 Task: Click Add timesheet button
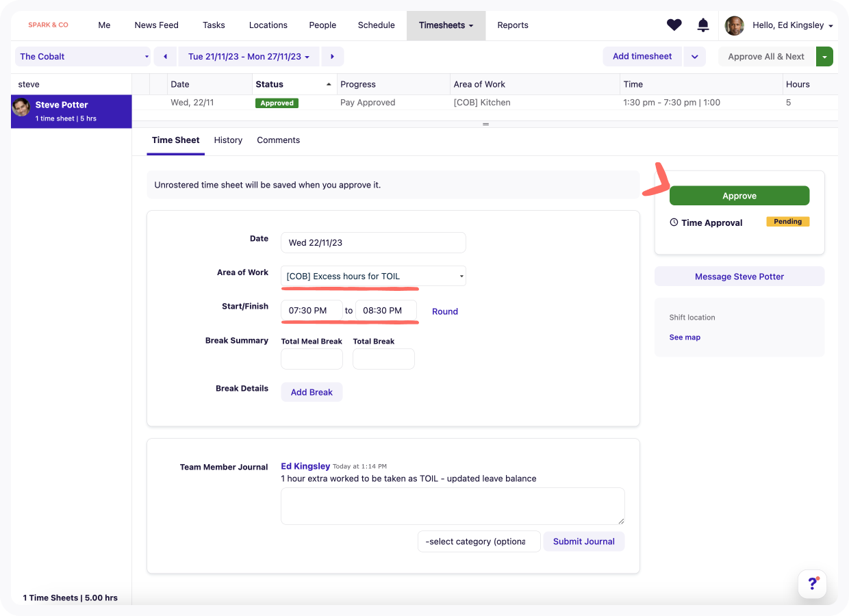click(642, 57)
